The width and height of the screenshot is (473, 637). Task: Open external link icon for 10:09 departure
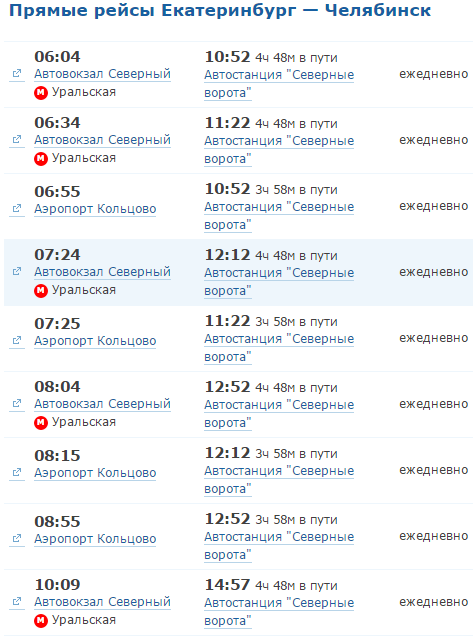pos(17,601)
